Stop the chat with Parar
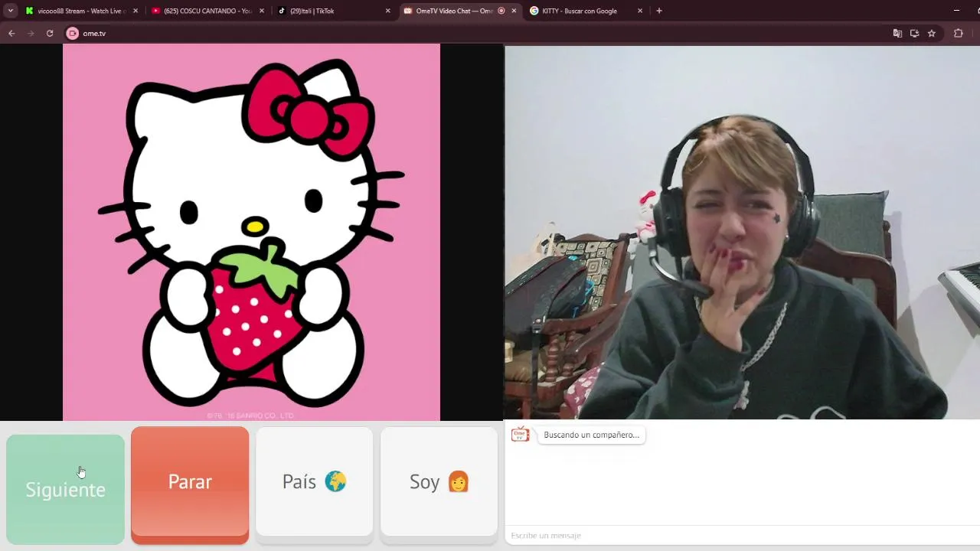Screen dimensions: 980x551 coord(190,485)
